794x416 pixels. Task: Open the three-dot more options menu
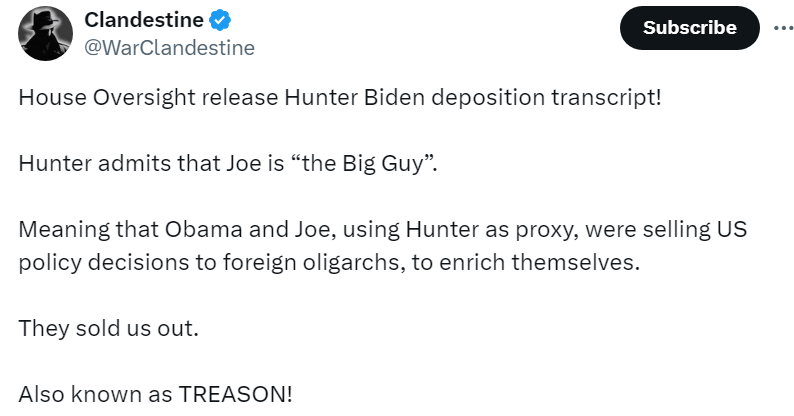783,28
